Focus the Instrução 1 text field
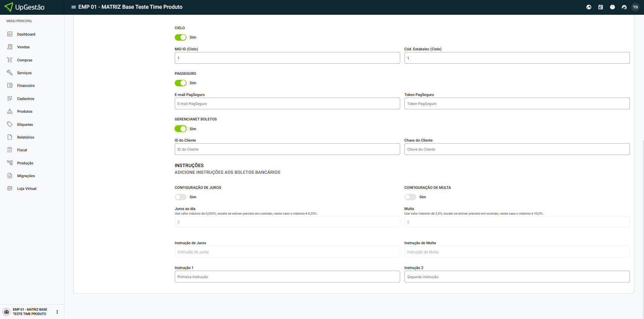 coord(287,277)
